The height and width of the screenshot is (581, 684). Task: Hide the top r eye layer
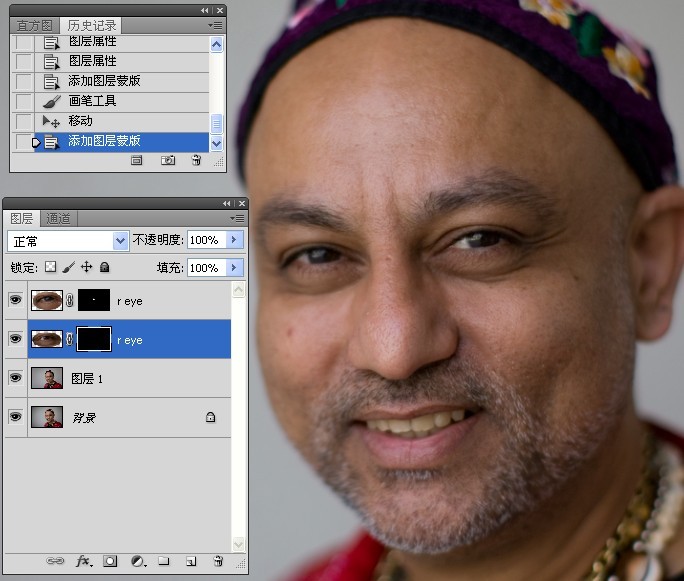pos(15,300)
